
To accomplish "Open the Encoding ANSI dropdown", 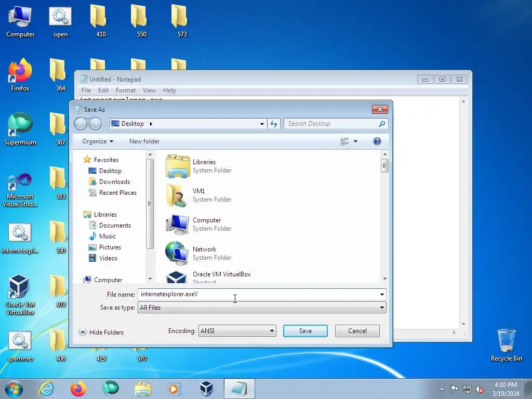I will [x=237, y=331].
